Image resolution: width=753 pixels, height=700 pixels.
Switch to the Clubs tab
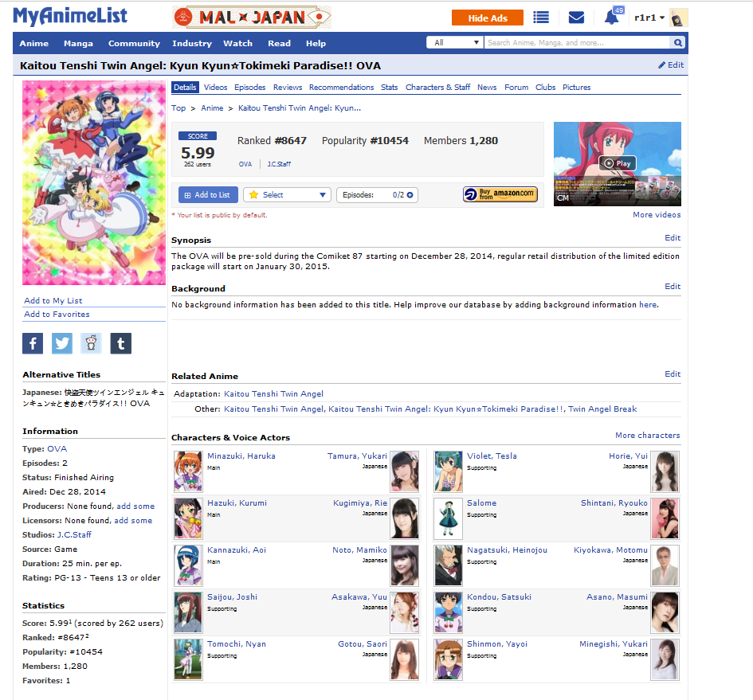(x=546, y=88)
